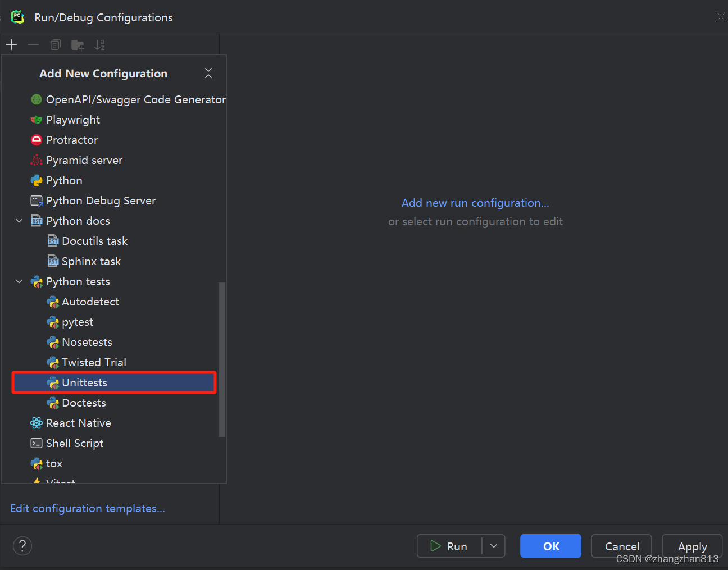Viewport: 728px width, 570px height.
Task: Click the Nosetests icon
Action: click(53, 343)
